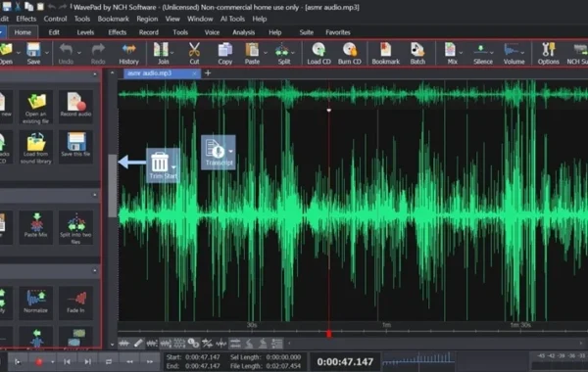Click Open an existing file tile
The width and height of the screenshot is (588, 372).
coord(35,108)
